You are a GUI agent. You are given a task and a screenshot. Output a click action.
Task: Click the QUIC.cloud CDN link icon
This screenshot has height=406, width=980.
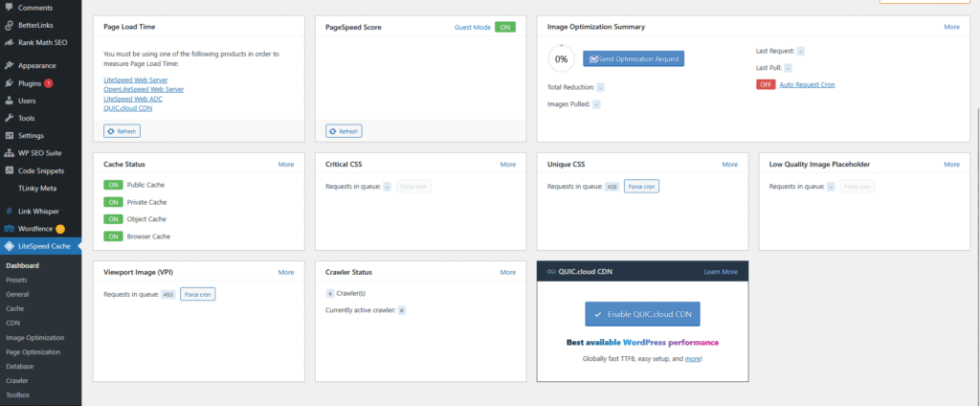click(551, 272)
